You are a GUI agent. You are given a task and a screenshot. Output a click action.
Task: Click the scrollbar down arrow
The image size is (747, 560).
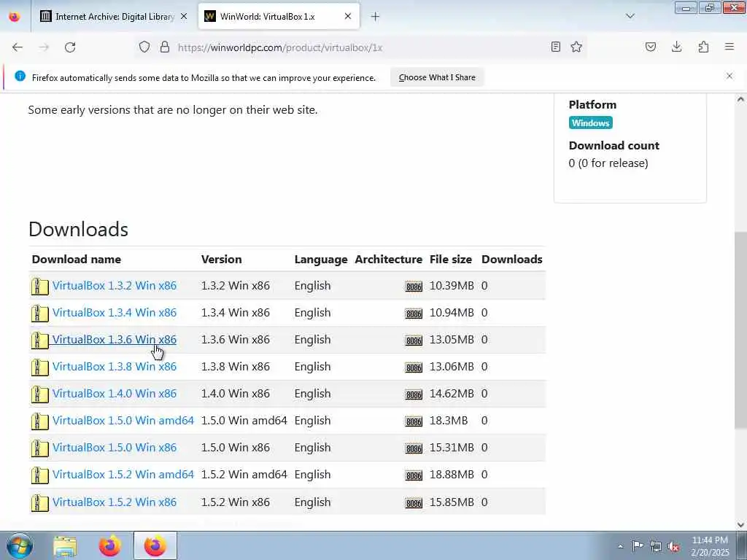click(x=740, y=525)
